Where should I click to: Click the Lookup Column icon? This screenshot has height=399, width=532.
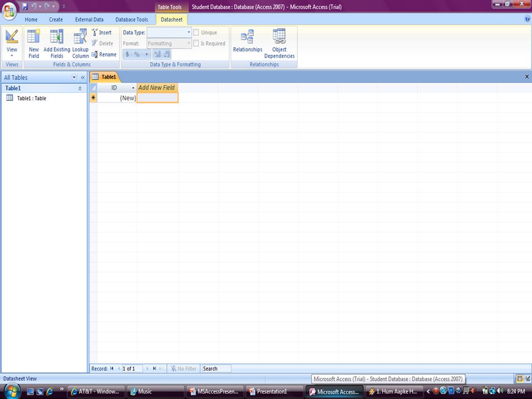point(80,36)
